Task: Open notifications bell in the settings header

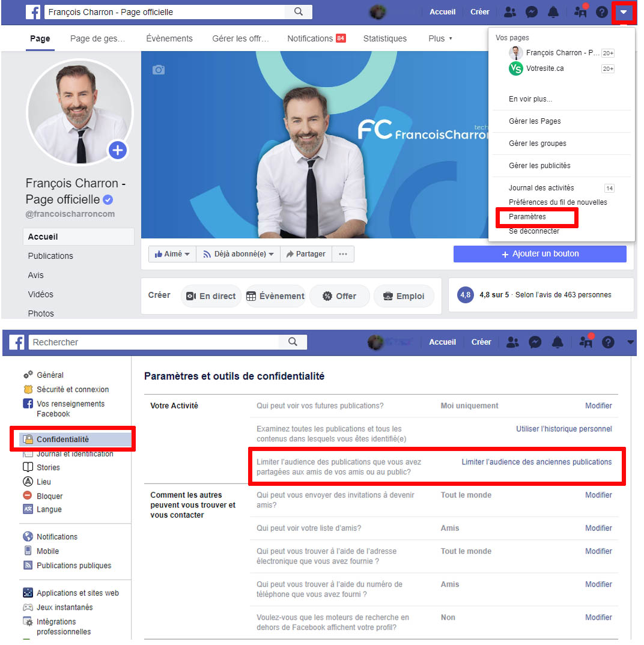Action: (557, 342)
